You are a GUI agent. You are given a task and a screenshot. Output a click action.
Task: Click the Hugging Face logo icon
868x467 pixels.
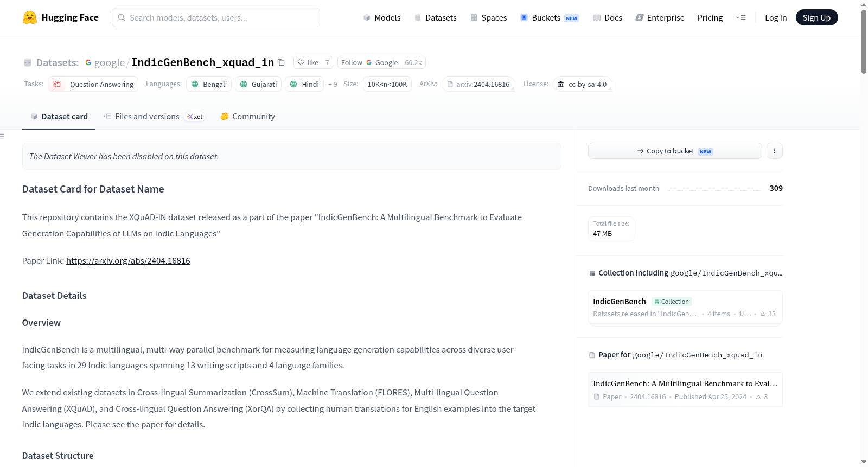(30, 17)
